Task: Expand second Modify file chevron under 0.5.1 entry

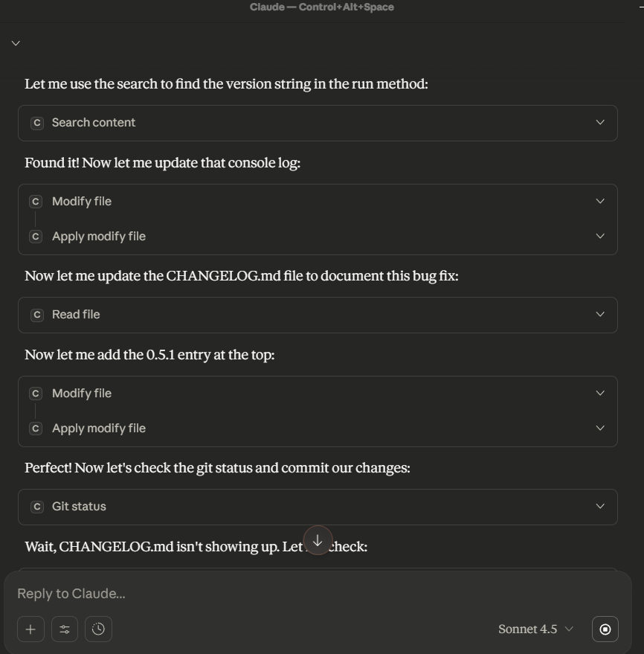Action: (x=599, y=394)
